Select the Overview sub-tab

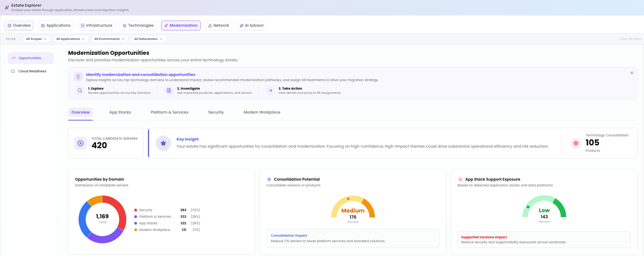(80, 112)
